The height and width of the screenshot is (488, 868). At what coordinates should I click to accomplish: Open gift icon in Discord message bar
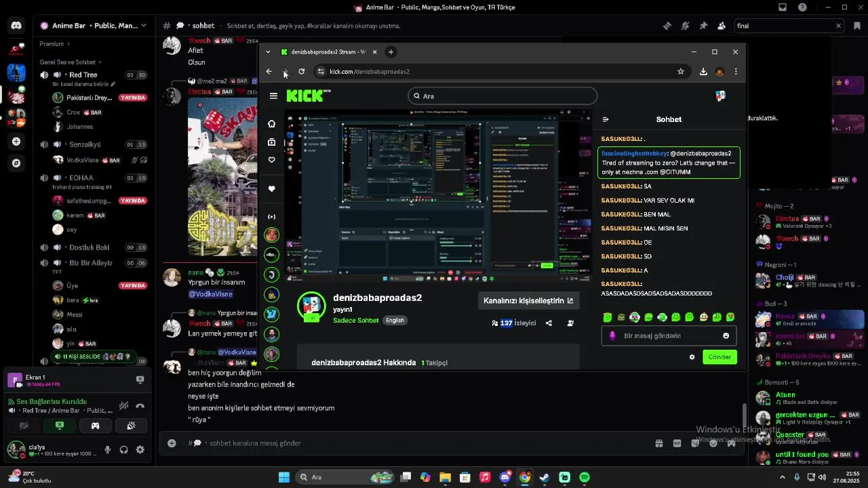(x=658, y=443)
